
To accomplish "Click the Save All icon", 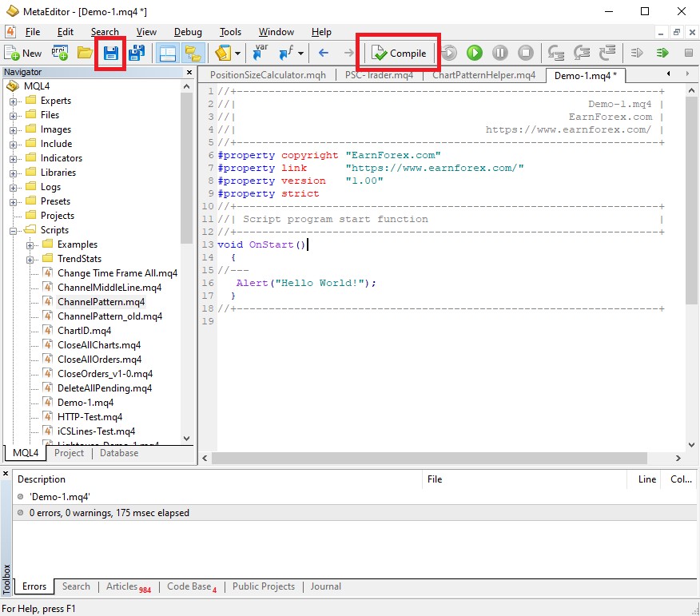I will (x=136, y=54).
